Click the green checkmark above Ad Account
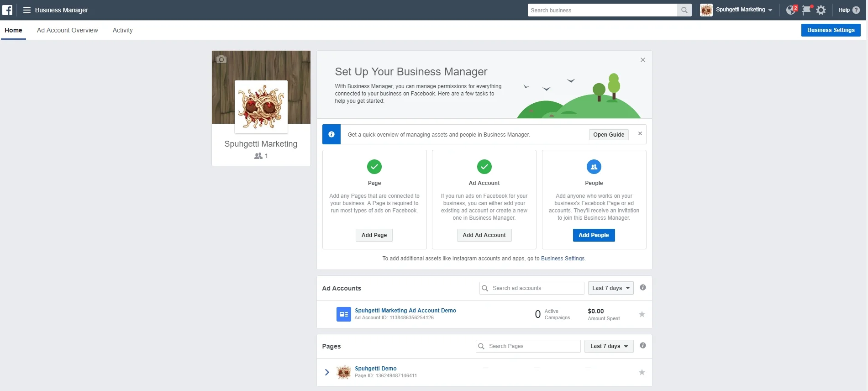This screenshot has height=391, width=868. coord(484,167)
